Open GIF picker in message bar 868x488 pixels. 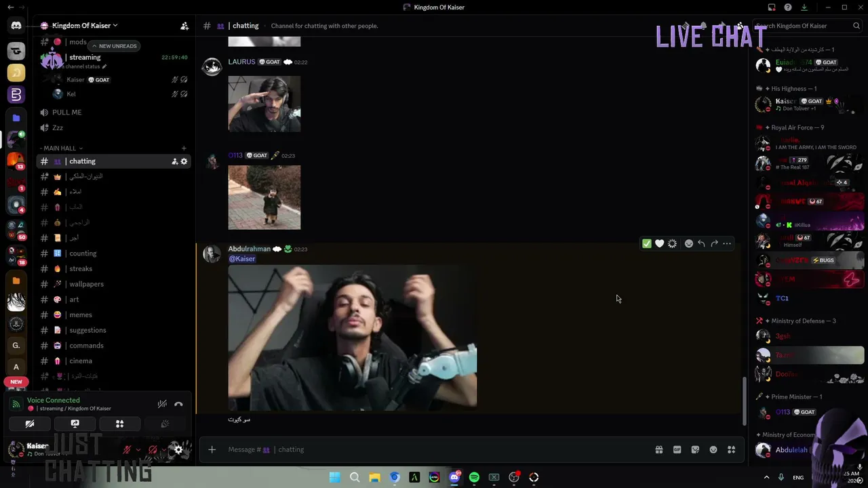[x=677, y=449]
